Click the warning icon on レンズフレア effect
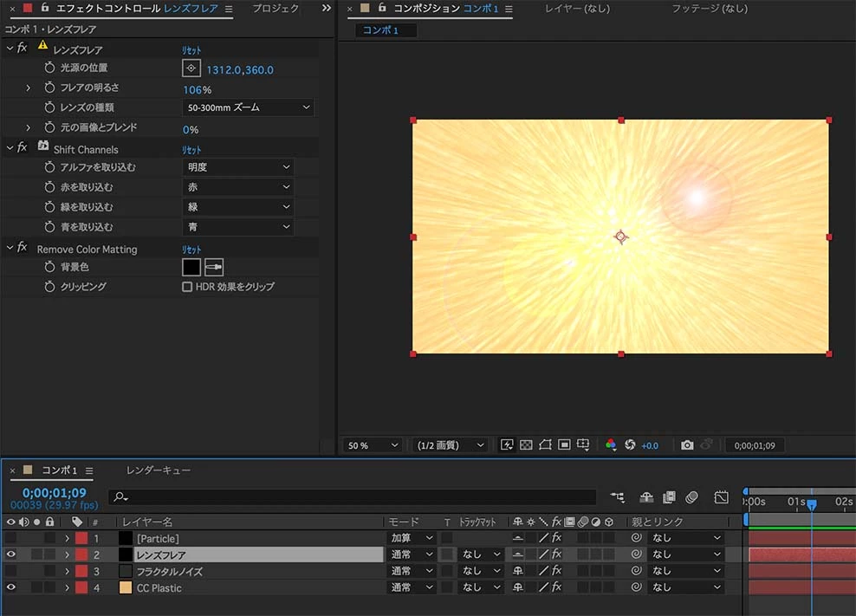This screenshot has height=616, width=856. (42, 46)
